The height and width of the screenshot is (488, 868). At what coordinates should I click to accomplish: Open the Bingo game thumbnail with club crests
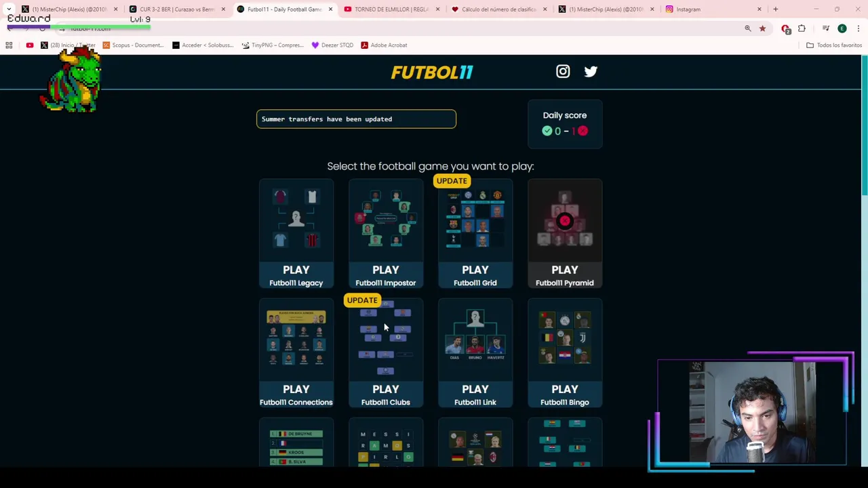click(564, 340)
